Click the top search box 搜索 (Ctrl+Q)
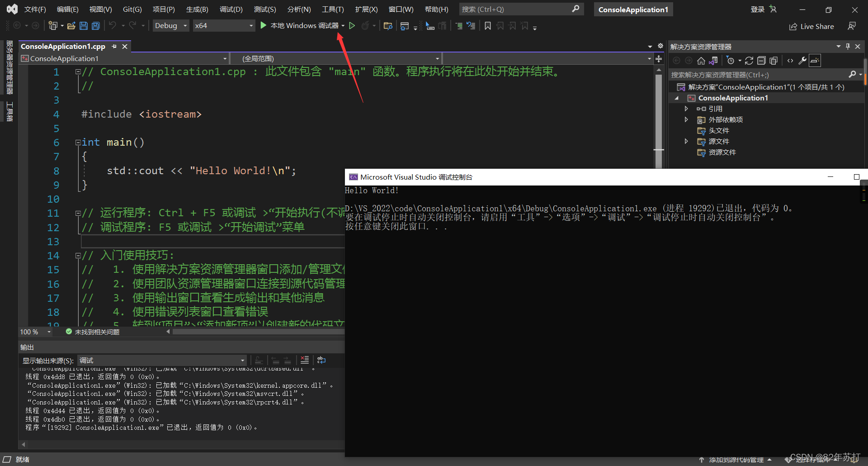Image resolution: width=868 pixels, height=466 pixels. pos(521,9)
